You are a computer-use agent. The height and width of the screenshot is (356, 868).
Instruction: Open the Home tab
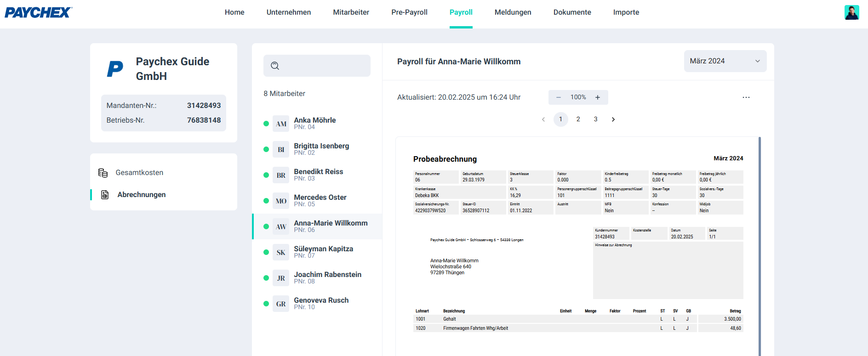point(234,12)
